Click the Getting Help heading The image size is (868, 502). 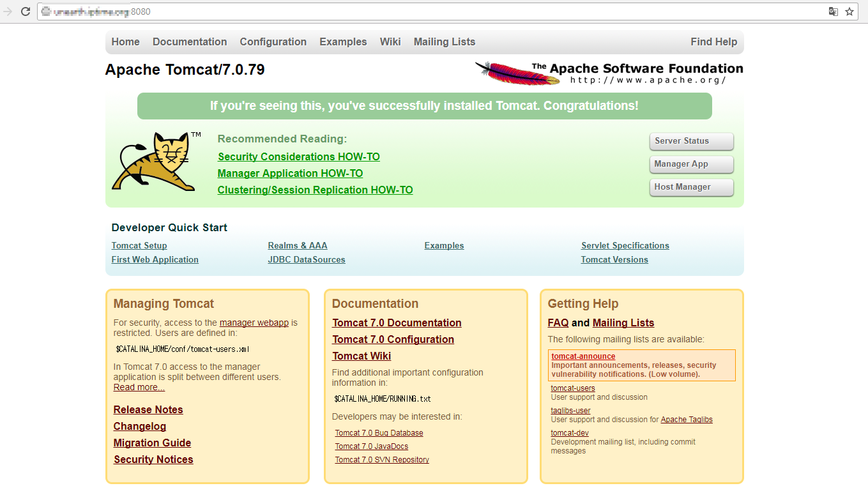(583, 304)
